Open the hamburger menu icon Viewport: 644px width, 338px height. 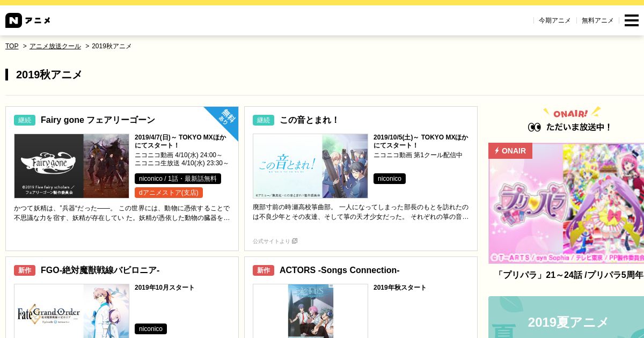(632, 20)
